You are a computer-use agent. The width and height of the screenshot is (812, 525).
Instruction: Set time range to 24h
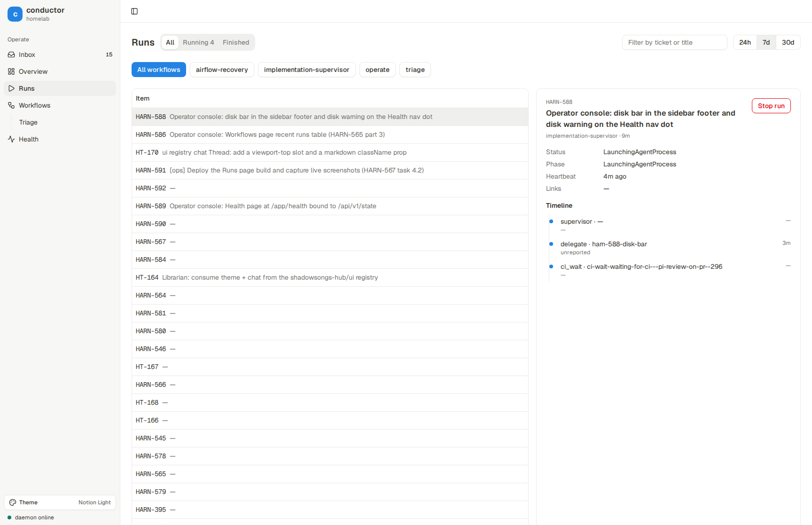[x=745, y=42]
